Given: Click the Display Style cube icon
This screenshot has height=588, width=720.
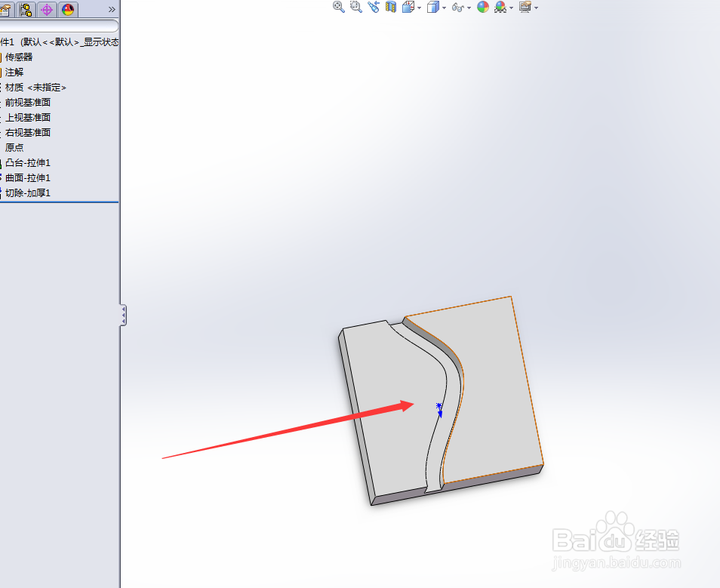Looking at the screenshot, I should (432, 7).
